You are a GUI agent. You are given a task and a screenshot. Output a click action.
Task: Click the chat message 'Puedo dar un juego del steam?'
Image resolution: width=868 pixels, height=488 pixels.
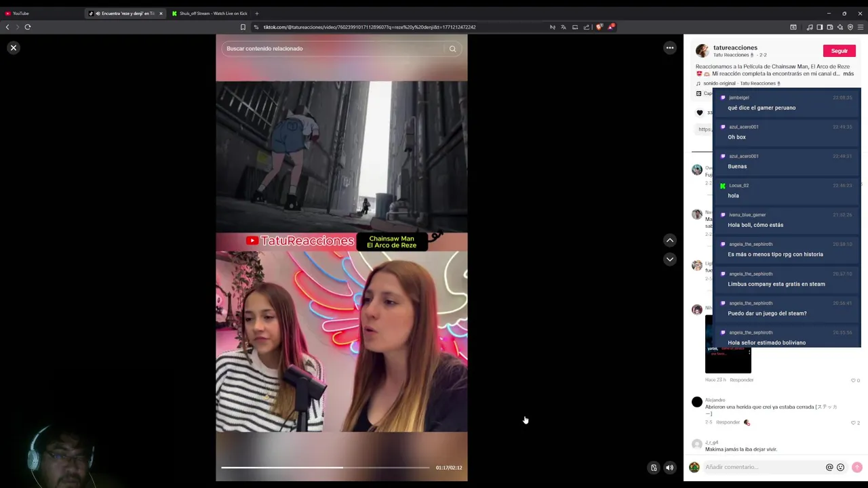pyautogui.click(x=767, y=313)
